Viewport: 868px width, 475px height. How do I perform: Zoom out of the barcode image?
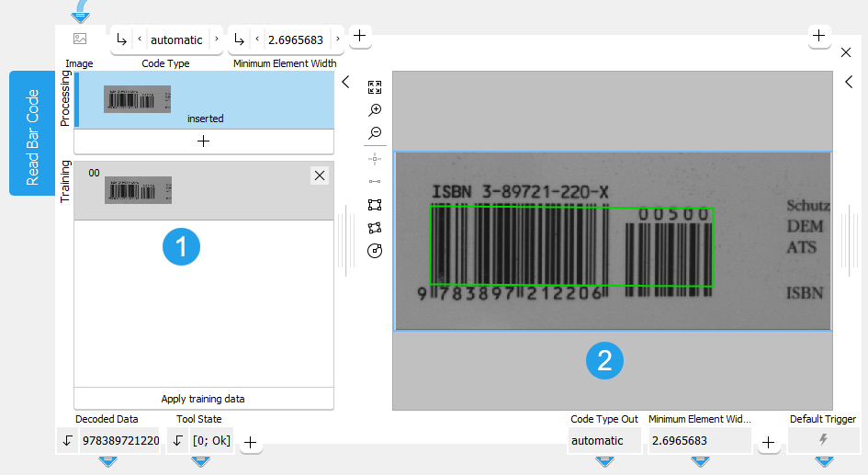tap(375, 134)
